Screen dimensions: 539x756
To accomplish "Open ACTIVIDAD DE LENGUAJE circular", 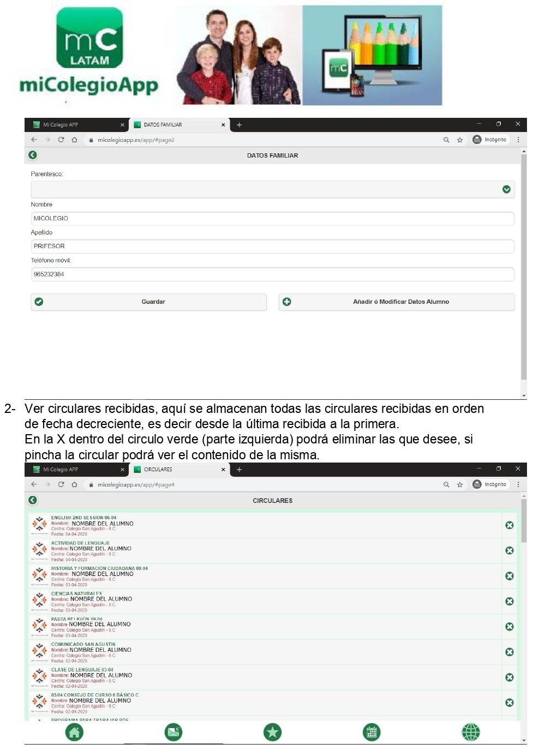I will 265,551.
